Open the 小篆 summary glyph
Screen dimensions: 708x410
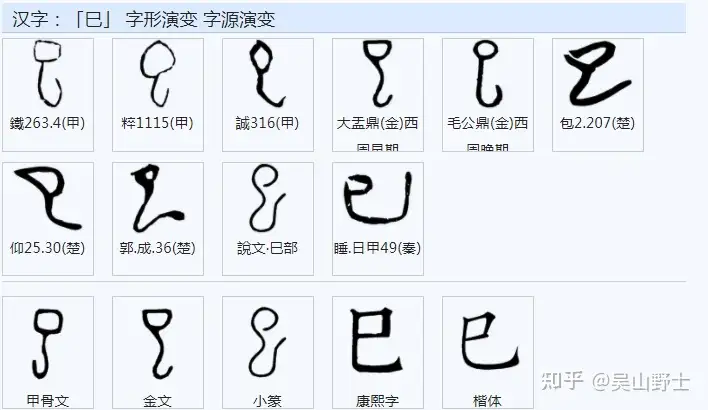[x=268, y=343]
